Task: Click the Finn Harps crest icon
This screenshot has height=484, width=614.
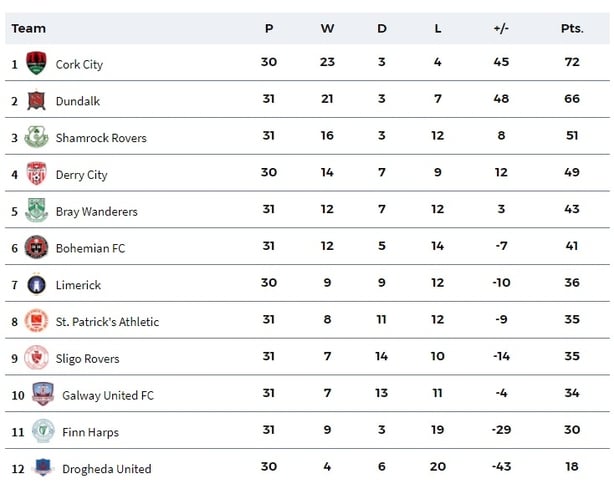Action: 43,431
